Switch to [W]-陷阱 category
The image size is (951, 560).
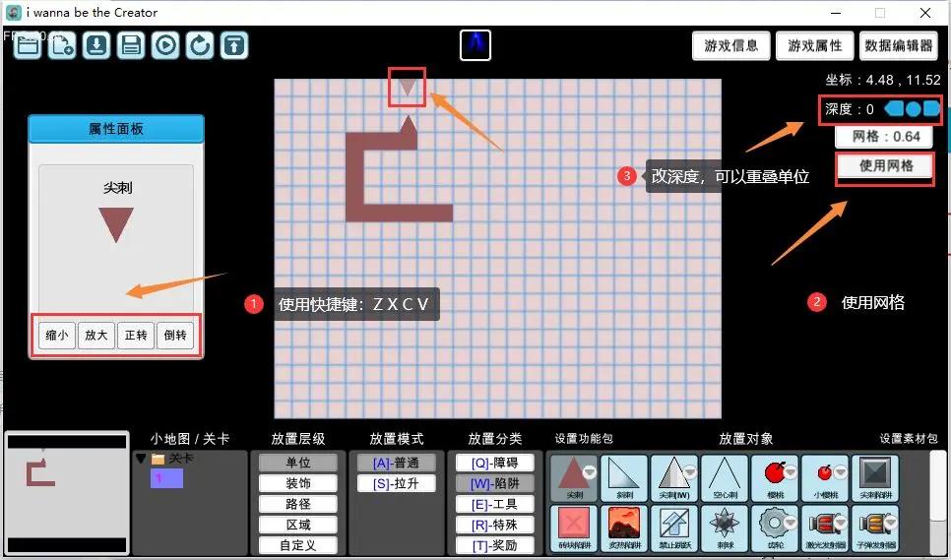pos(495,483)
